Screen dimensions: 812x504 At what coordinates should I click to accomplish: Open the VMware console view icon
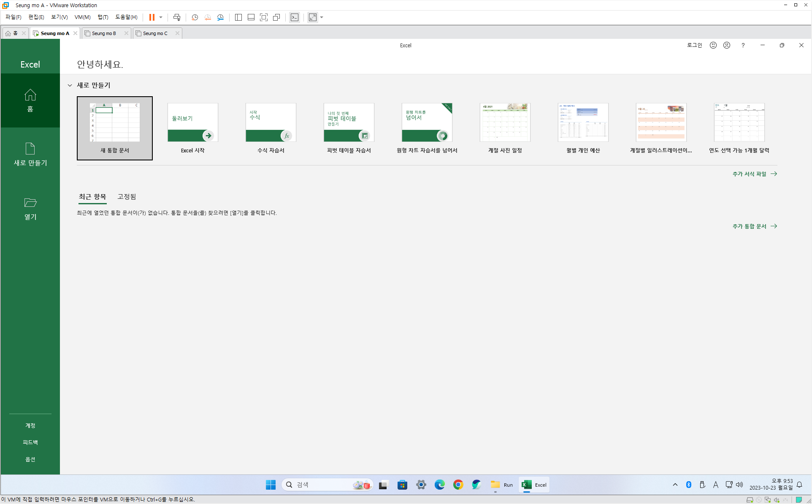(x=295, y=17)
